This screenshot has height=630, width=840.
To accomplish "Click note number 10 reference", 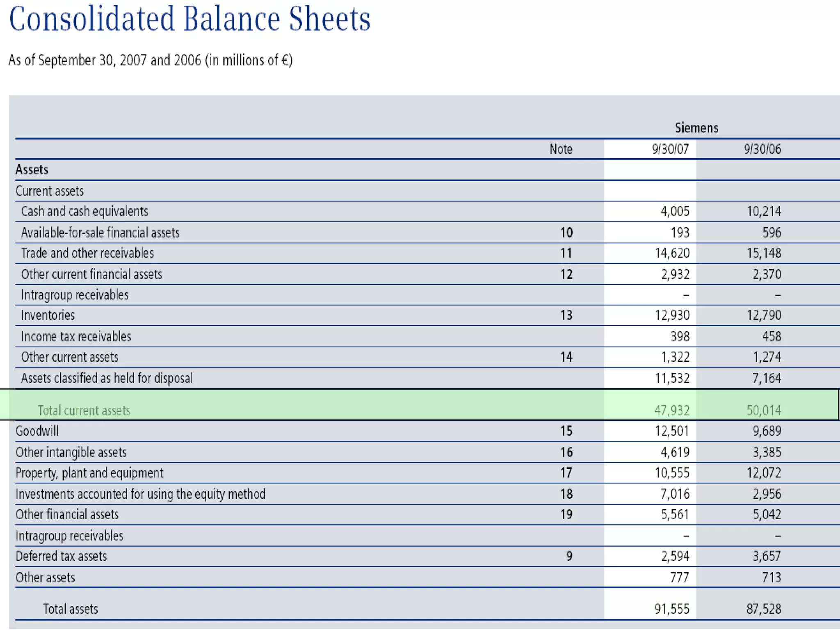I will point(566,233).
